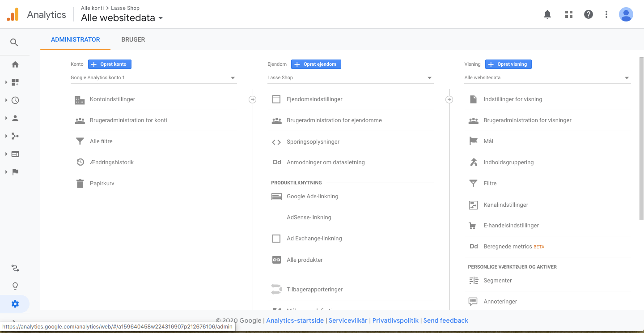
Task: Open the Alle websitedata view selector
Action: pyautogui.click(x=122, y=18)
